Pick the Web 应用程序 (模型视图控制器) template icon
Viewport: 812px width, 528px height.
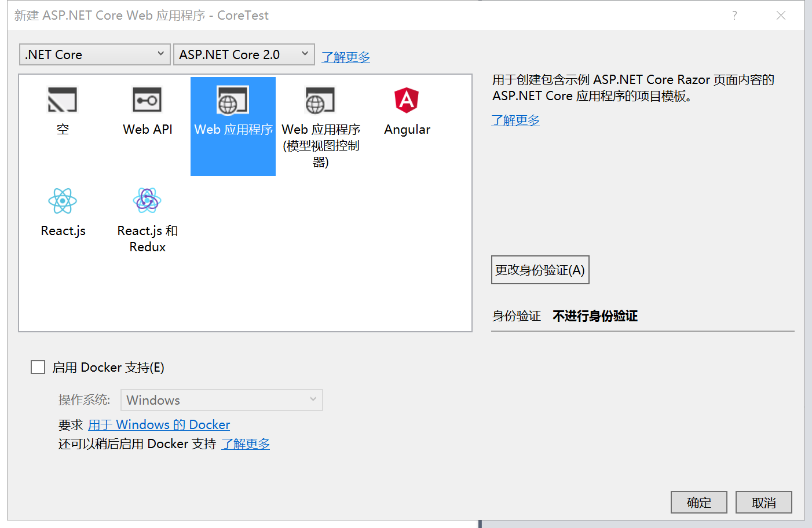click(320, 100)
